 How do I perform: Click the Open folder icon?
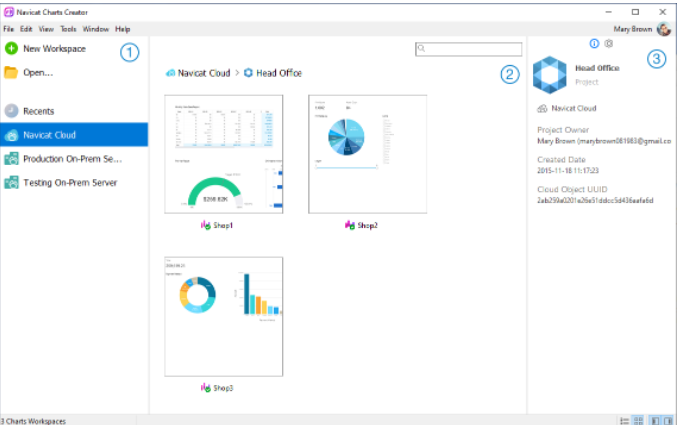coord(11,73)
